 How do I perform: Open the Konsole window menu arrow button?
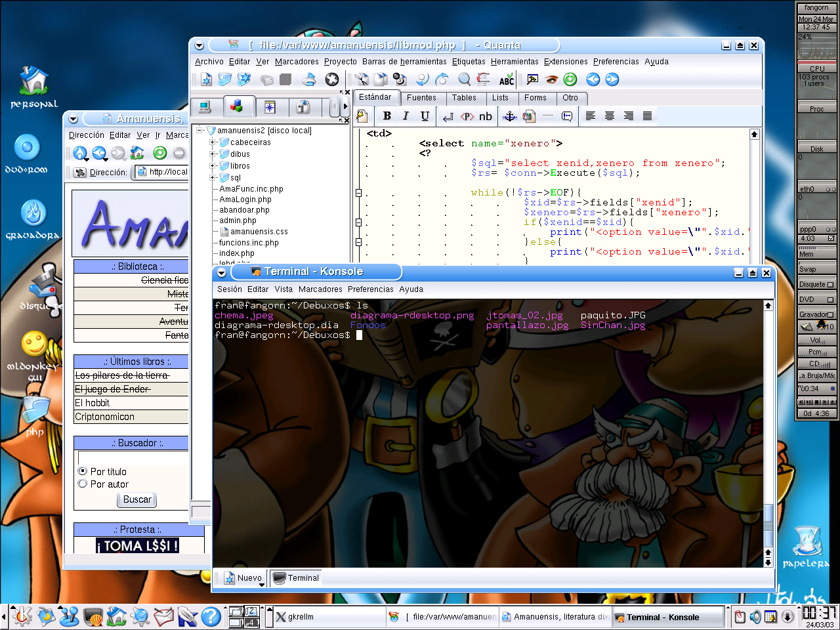(221, 272)
